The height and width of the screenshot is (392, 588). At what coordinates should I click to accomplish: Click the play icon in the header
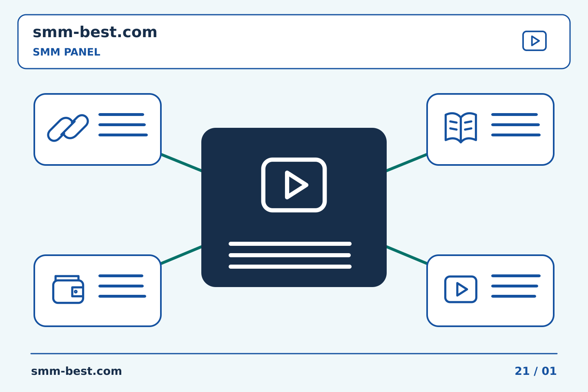pos(535,41)
